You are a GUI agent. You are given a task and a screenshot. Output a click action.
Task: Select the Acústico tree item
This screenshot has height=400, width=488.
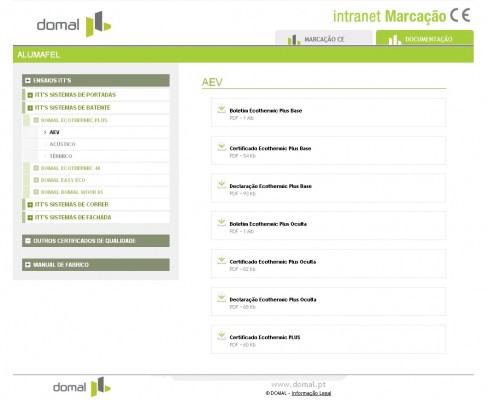point(62,144)
